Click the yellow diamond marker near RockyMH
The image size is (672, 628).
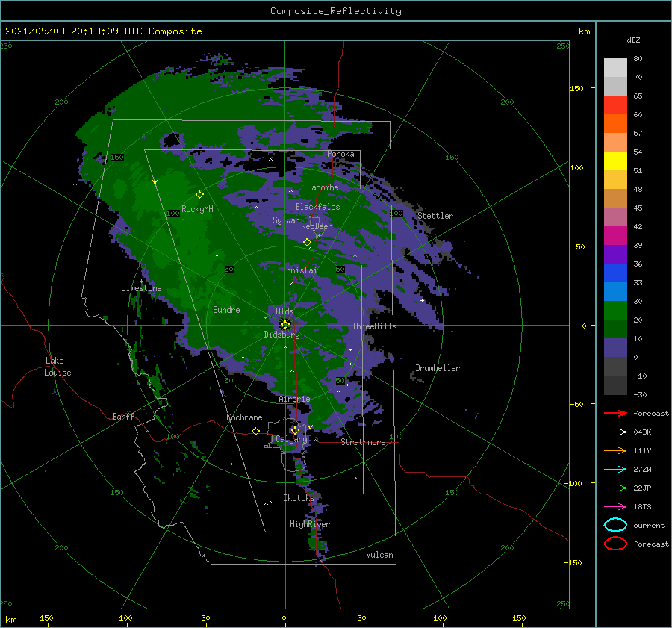click(199, 195)
